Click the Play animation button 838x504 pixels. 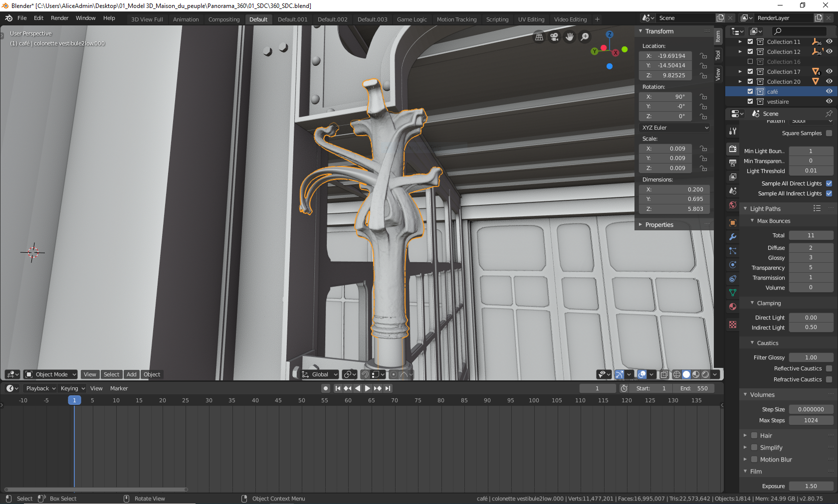[368, 388]
